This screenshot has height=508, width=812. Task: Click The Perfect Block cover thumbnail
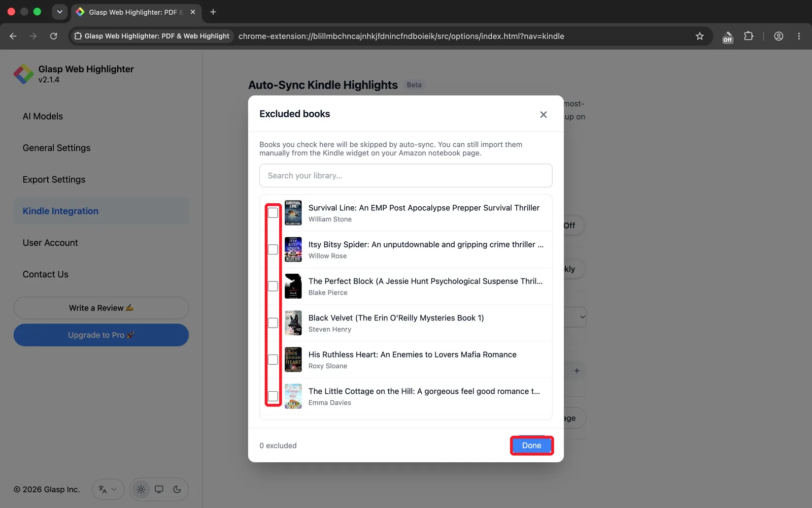coord(293,286)
